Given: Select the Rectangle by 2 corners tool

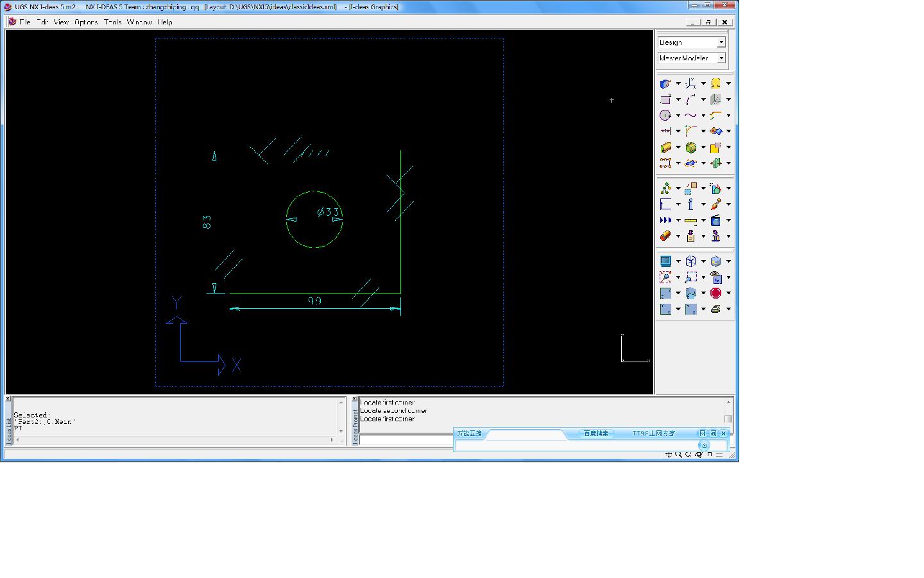Looking at the screenshot, I should 665,100.
